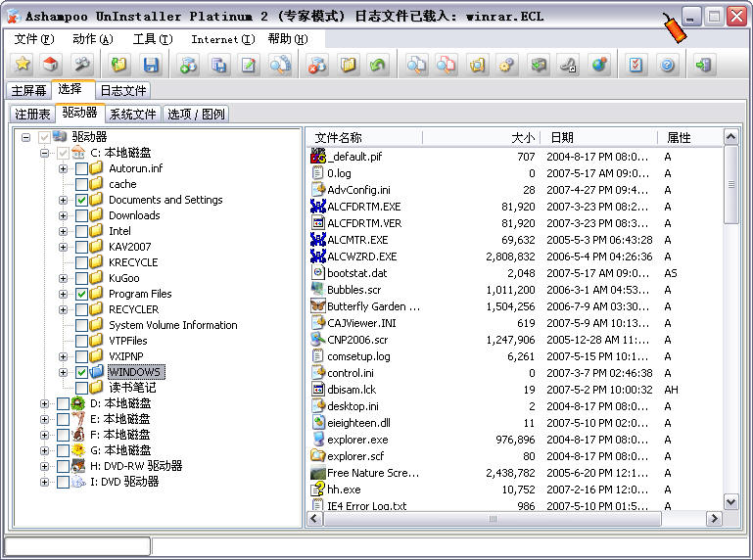Check the Downloads folder checkbox

[81, 215]
